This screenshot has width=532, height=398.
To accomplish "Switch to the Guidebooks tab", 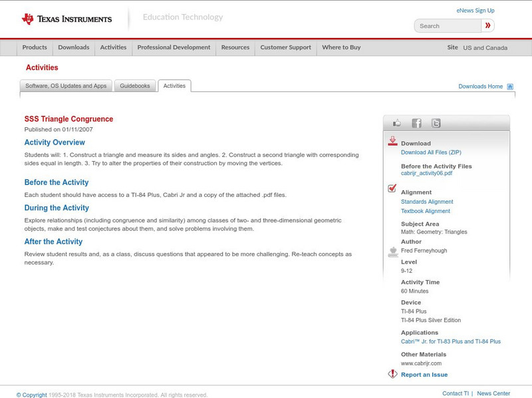I will coord(135,86).
